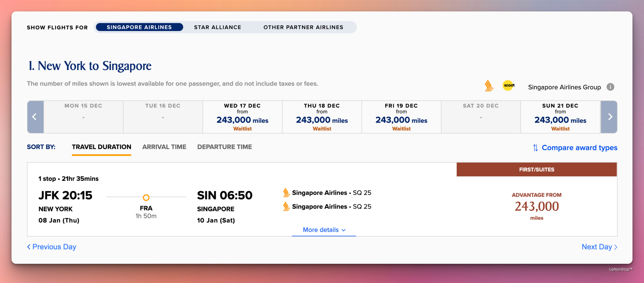
Task: Choose Fri 19 Dec waitlist date
Action: (x=402, y=117)
